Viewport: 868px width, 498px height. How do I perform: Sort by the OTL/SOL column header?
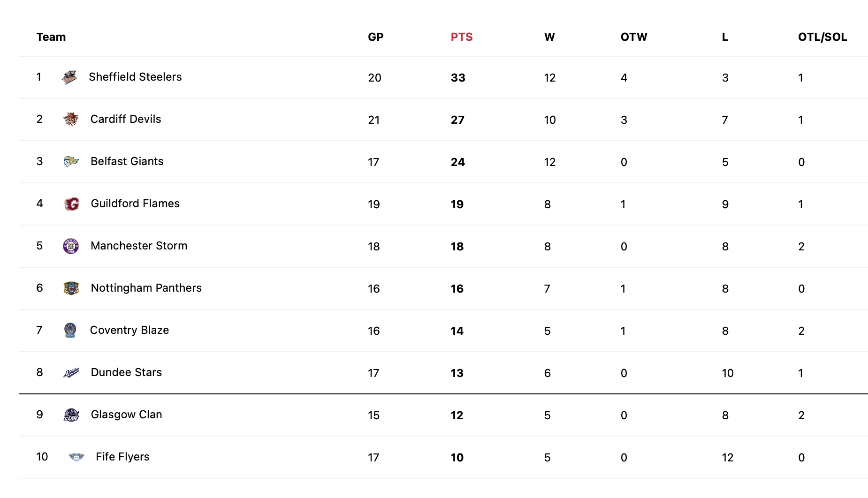[x=822, y=37]
